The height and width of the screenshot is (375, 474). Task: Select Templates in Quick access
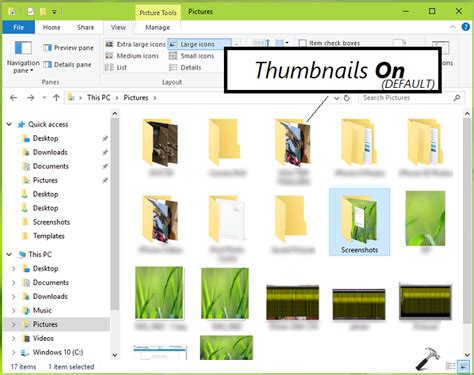49,236
